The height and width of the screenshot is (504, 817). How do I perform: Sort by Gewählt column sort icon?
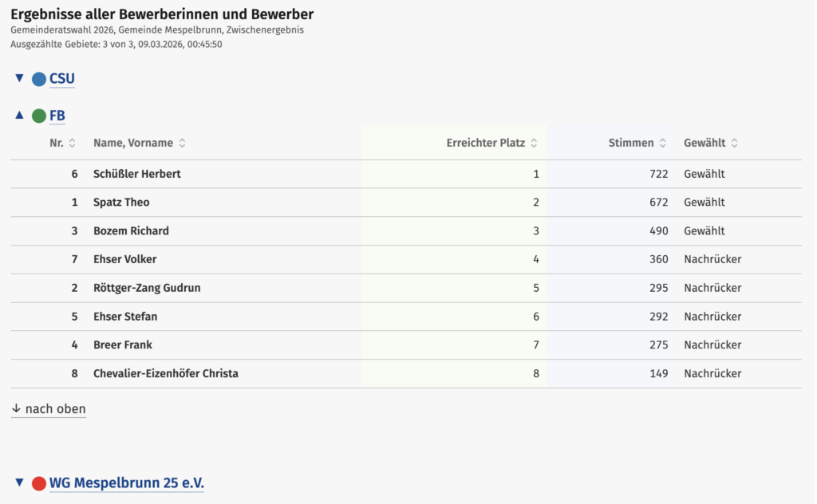click(734, 144)
